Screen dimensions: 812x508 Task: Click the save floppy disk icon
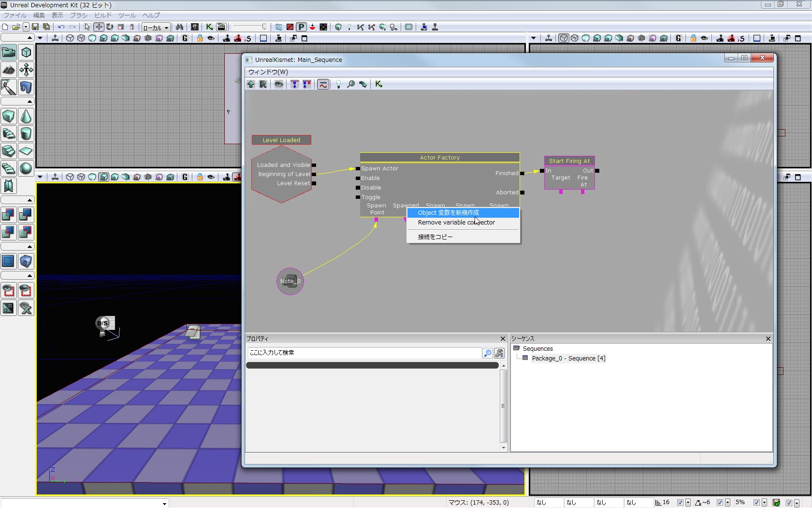pyautogui.click(x=35, y=27)
